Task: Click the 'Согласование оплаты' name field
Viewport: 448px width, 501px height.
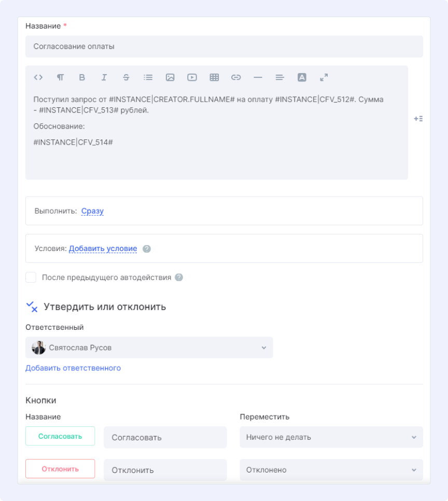Action: click(x=224, y=47)
